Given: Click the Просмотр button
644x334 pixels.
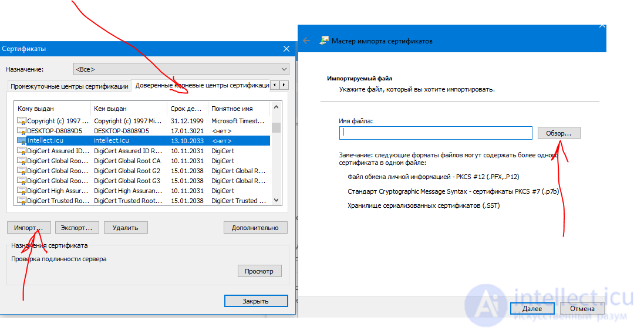Looking at the screenshot, I should [259, 271].
